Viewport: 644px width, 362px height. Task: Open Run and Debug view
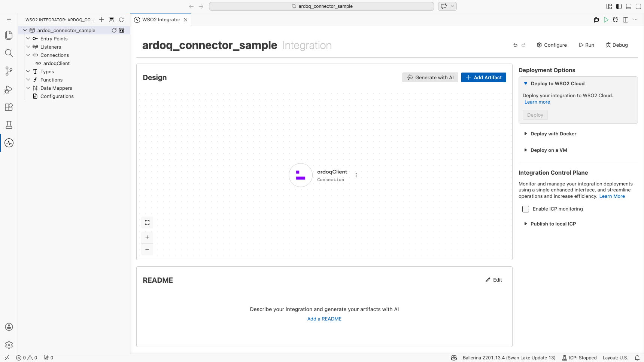[x=9, y=89]
